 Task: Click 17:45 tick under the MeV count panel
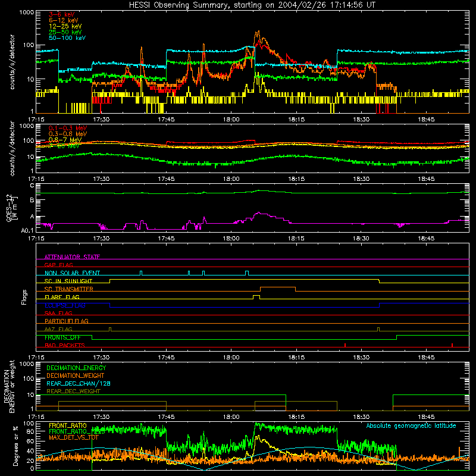coord(166,179)
